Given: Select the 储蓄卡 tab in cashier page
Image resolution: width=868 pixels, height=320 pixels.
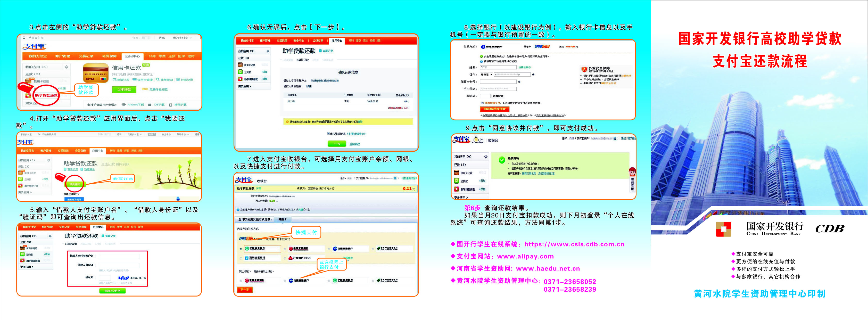Looking at the screenshot, I should (282, 219).
